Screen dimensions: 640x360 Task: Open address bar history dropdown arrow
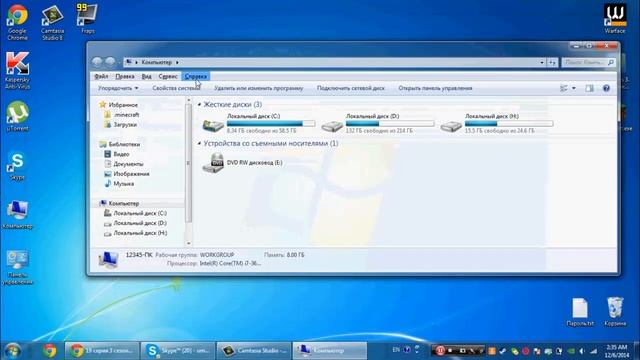coord(542,62)
